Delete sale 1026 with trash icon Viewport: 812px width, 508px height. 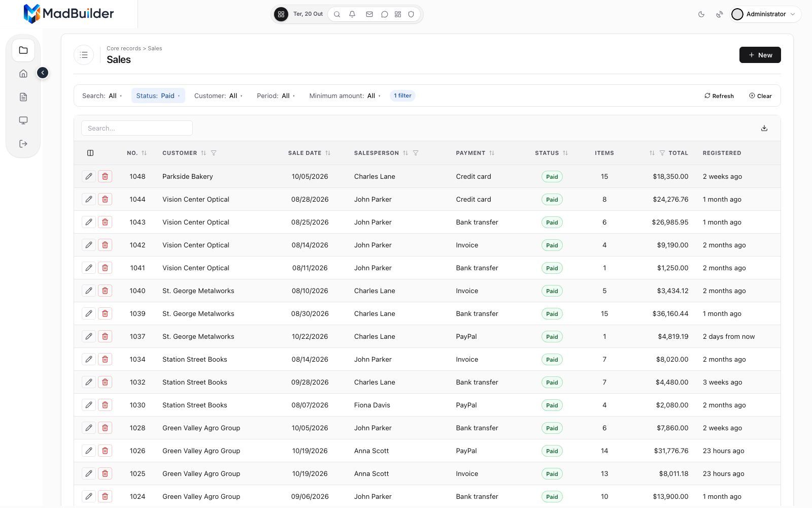pyautogui.click(x=105, y=451)
